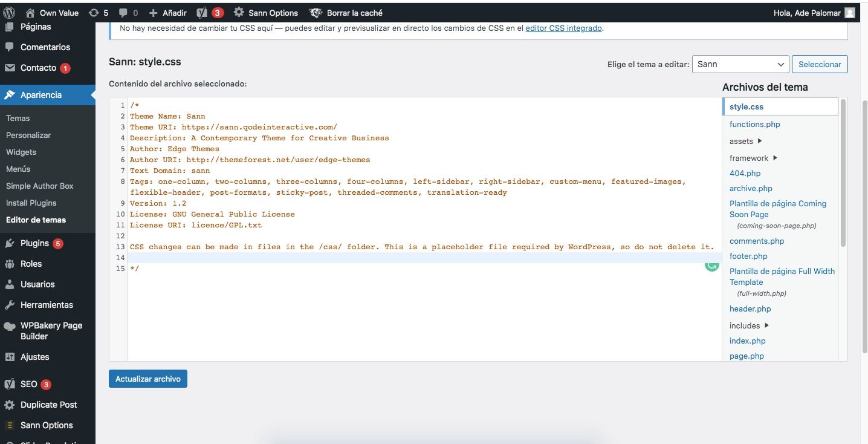The image size is (868, 444).
Task: Open Menús submenu item
Action: pos(18,169)
